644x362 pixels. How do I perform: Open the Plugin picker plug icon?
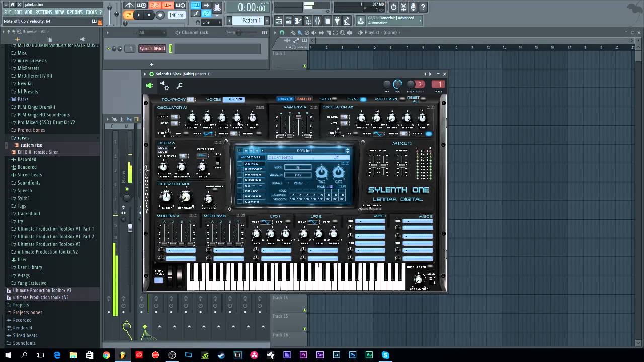click(338, 21)
